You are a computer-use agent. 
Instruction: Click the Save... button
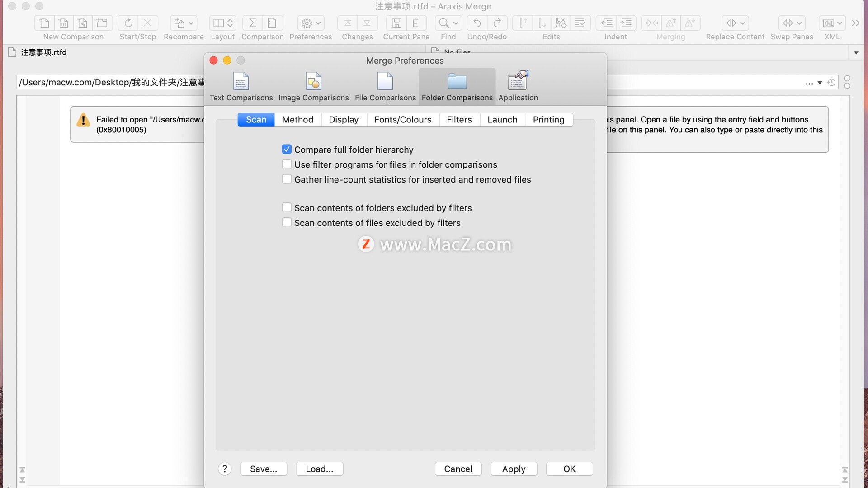click(264, 469)
